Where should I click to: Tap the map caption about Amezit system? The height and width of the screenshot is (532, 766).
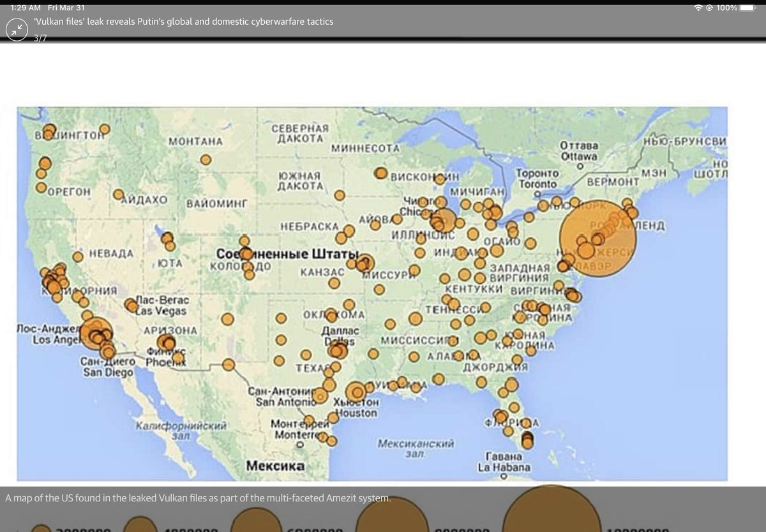point(198,497)
